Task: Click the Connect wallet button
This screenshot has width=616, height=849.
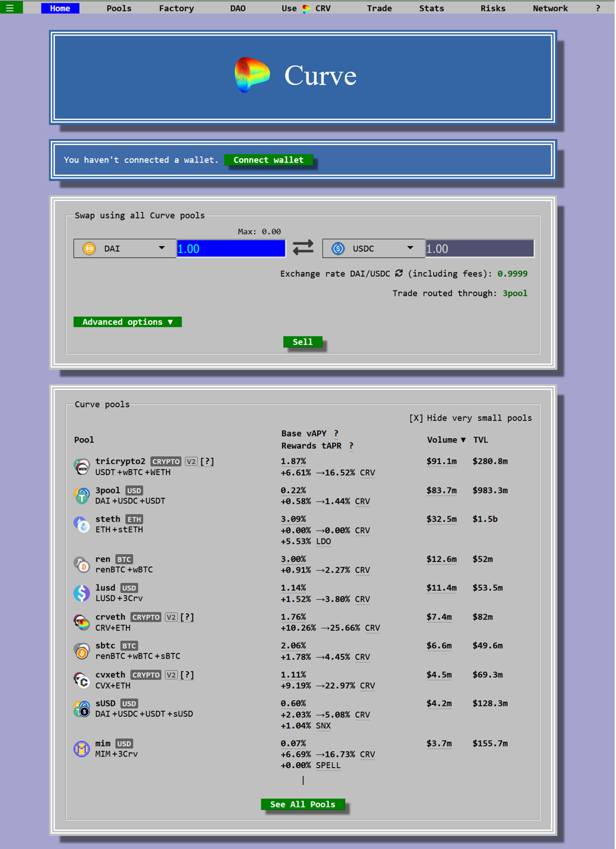Action: click(268, 160)
